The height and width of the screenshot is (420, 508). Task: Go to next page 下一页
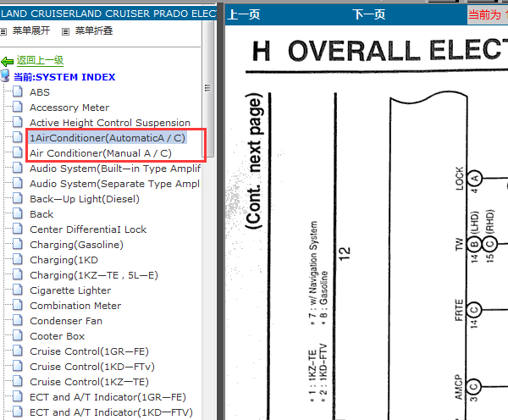tap(369, 14)
